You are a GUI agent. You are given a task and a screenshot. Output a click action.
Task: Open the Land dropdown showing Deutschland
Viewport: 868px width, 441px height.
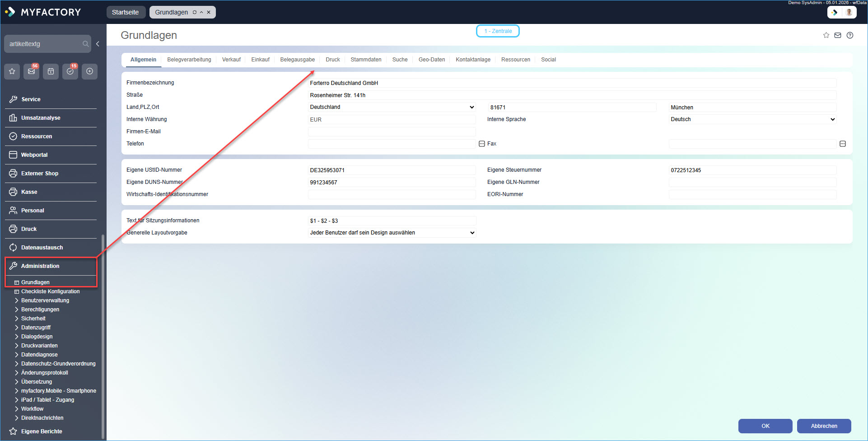click(392, 107)
